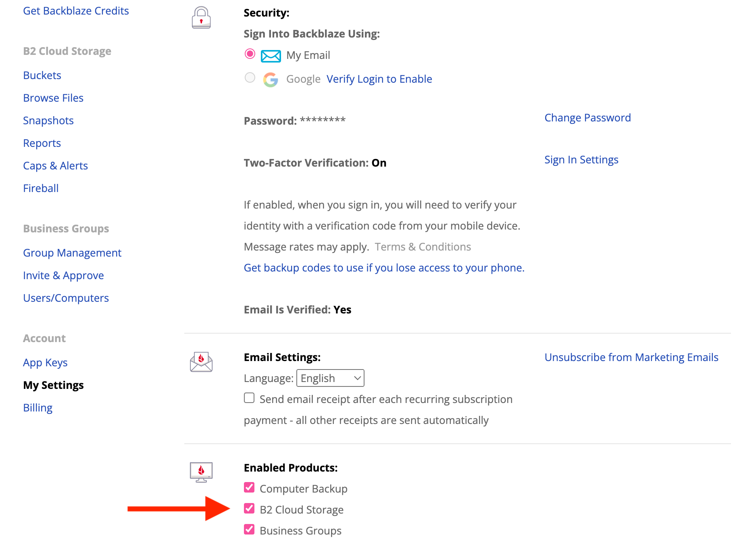
Task: Click Get backup codes link
Action: click(x=384, y=268)
